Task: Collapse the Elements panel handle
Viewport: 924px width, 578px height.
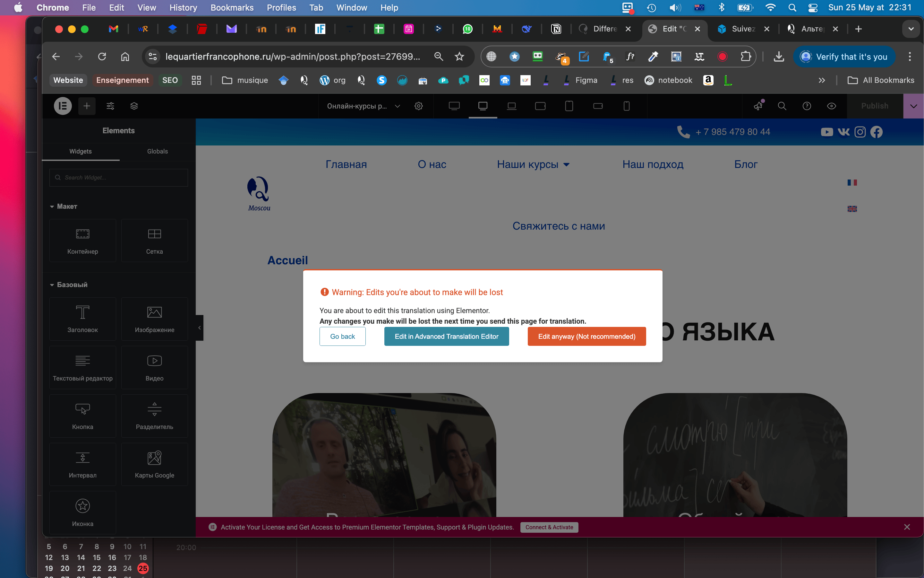Action: 199,328
